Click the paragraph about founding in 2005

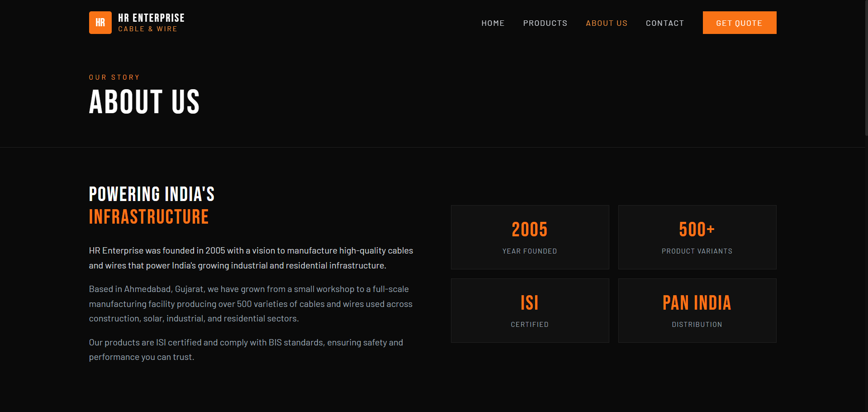pyautogui.click(x=251, y=258)
